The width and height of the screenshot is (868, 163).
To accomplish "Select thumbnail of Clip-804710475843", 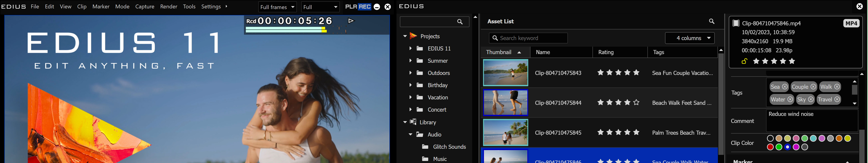I will click(505, 72).
